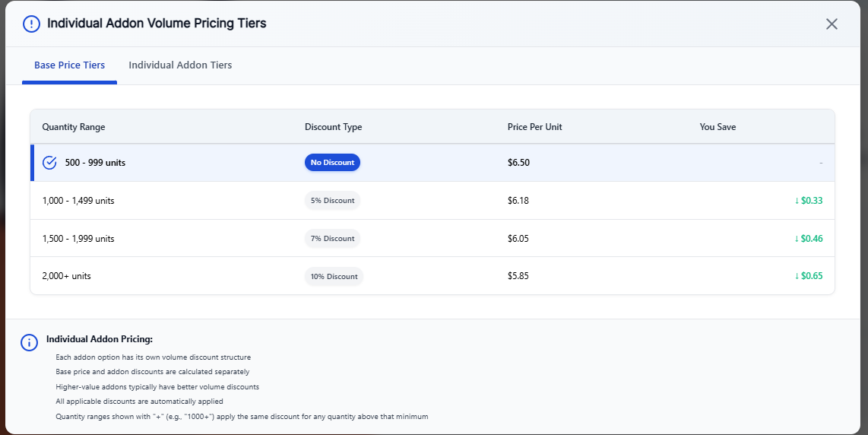
Task: Click the checkmark icon on 500 - 999 units
Action: pyautogui.click(x=49, y=163)
